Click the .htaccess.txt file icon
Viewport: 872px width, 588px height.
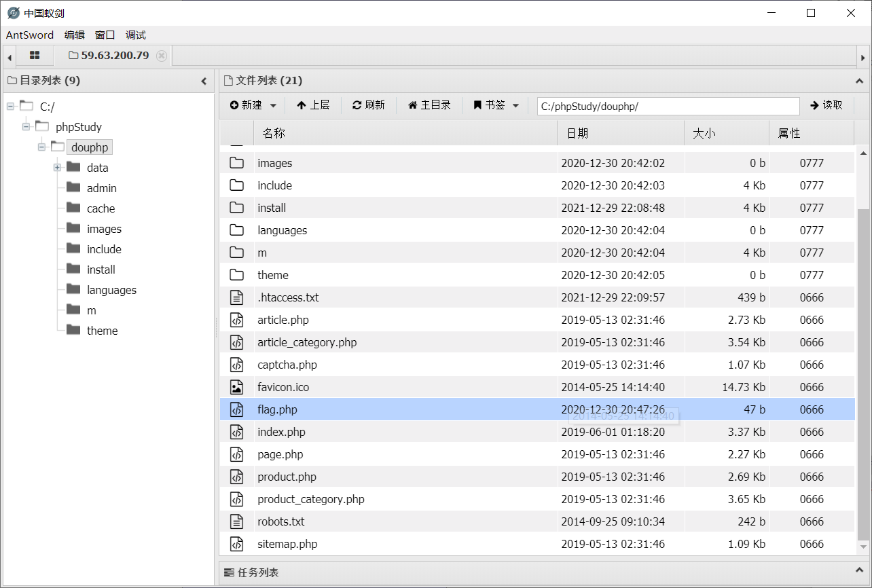tap(236, 297)
